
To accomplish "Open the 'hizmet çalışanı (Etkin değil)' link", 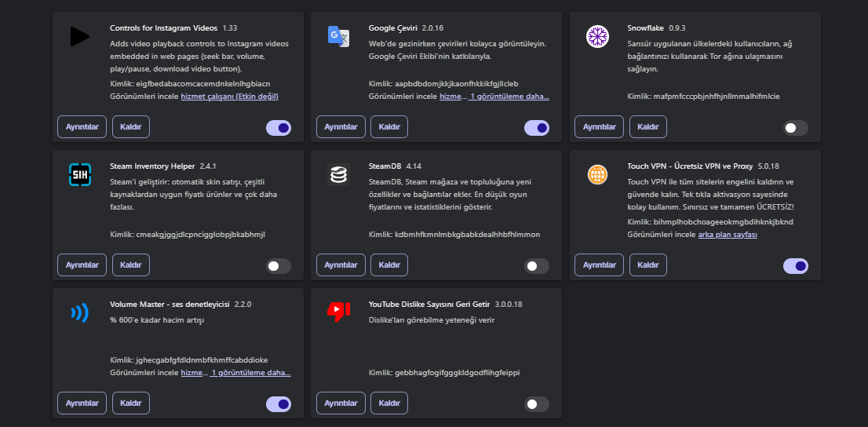I will pyautogui.click(x=229, y=97).
